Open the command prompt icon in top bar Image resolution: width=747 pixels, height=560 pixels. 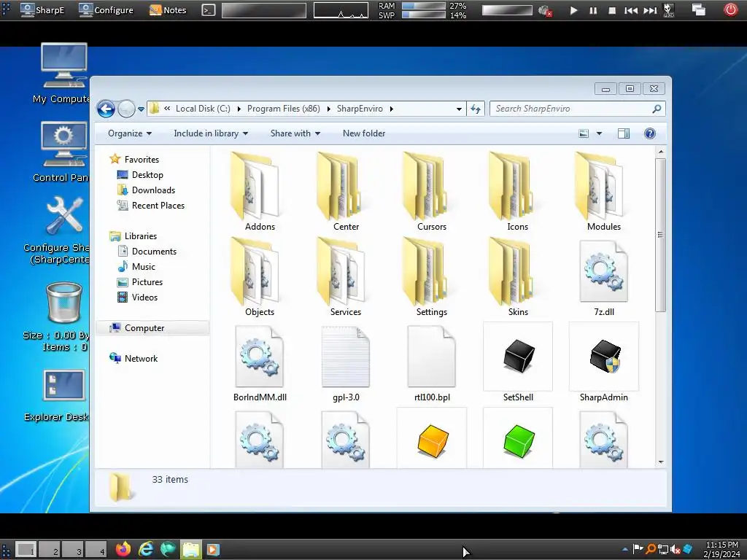pyautogui.click(x=208, y=9)
